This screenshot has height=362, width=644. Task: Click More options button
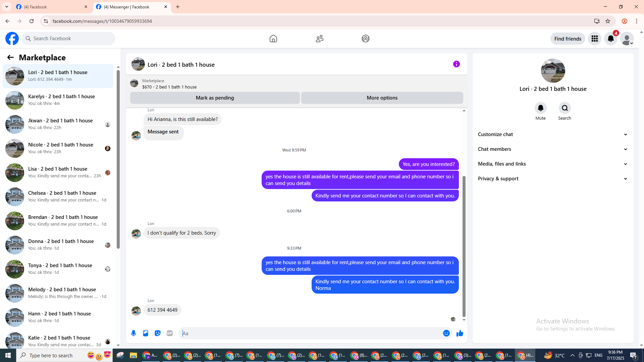[x=382, y=98]
